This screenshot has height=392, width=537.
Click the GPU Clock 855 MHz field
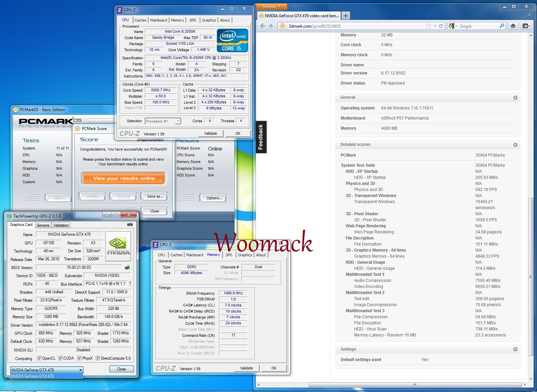46,333
